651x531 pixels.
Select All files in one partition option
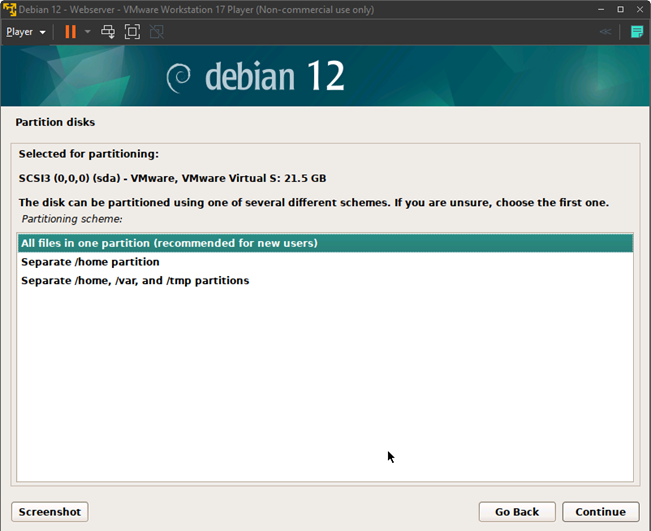[169, 243]
